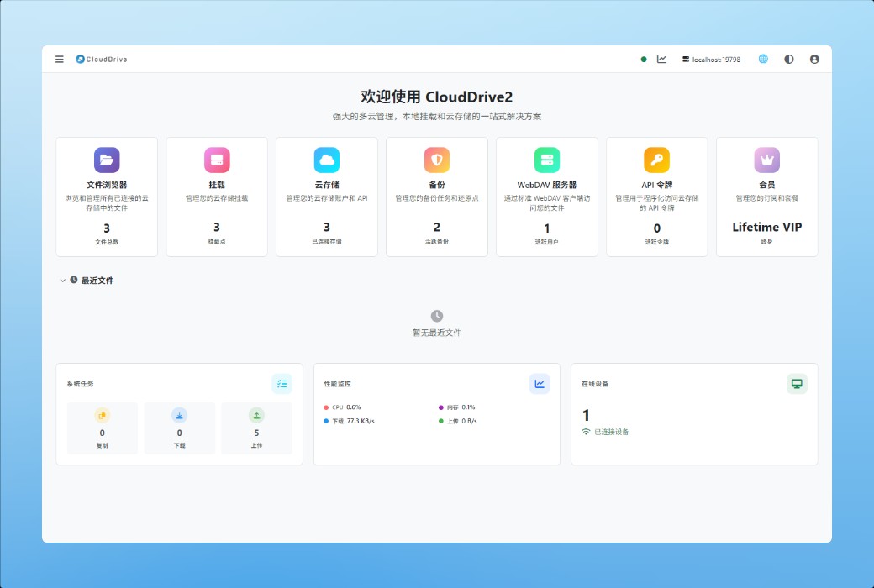
Task: Click the 已连接存储 count label
Action: [x=327, y=241]
